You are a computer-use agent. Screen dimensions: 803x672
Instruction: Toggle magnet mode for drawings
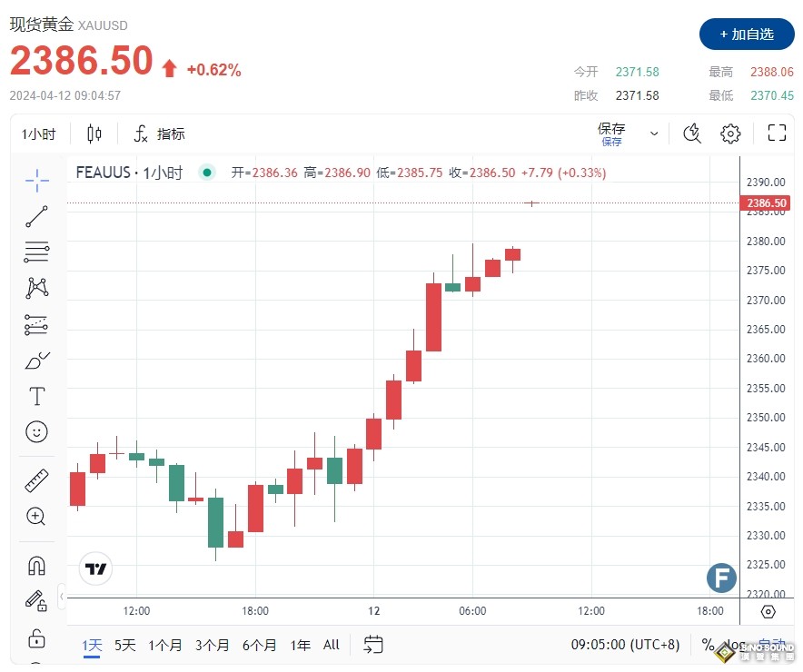click(x=36, y=564)
